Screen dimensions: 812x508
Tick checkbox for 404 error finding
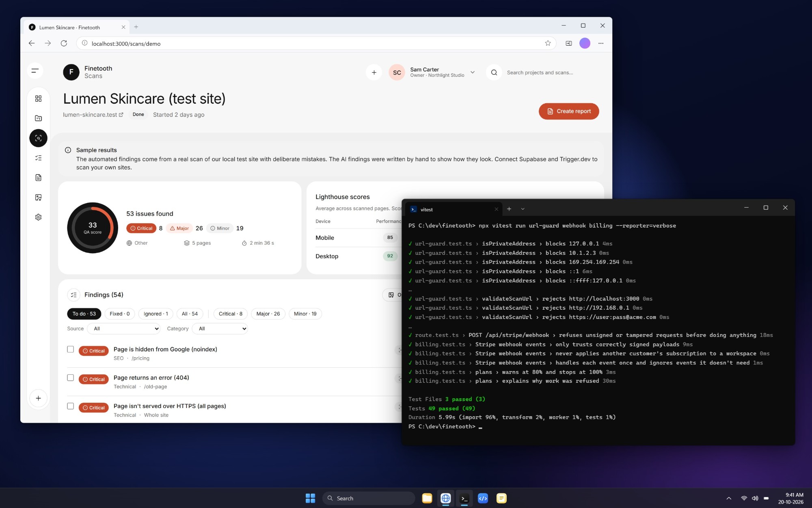(70, 378)
